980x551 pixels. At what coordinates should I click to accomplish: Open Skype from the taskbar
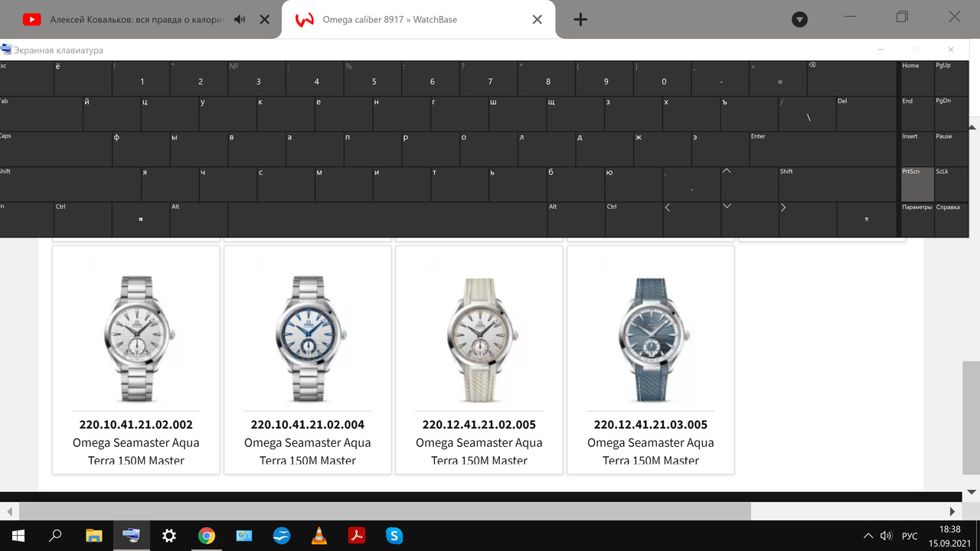(394, 536)
